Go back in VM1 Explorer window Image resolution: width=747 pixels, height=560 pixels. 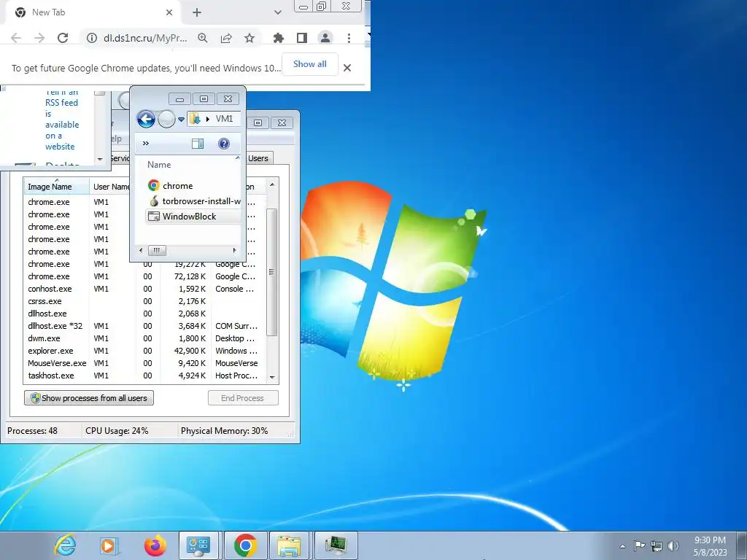(146, 119)
